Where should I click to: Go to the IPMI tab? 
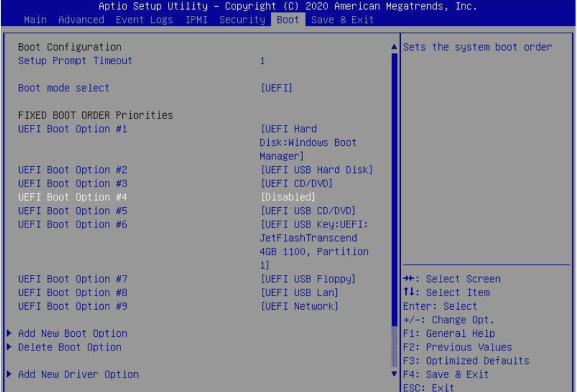point(197,20)
